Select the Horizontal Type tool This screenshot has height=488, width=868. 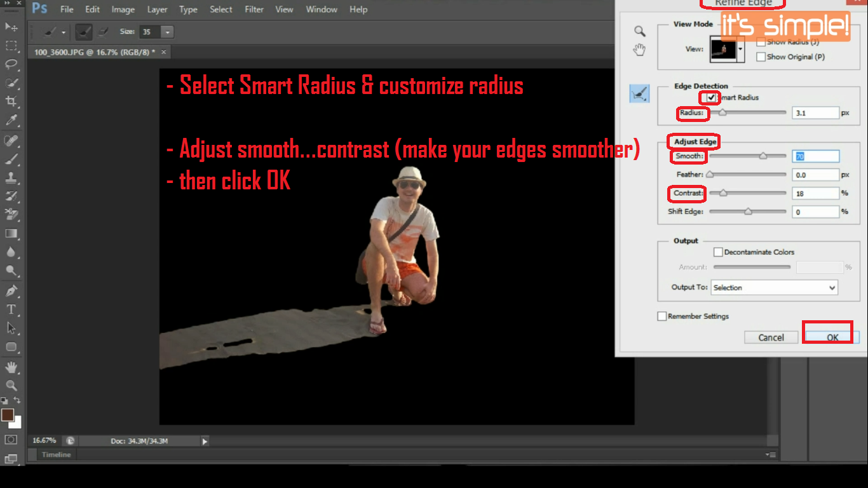(x=11, y=309)
